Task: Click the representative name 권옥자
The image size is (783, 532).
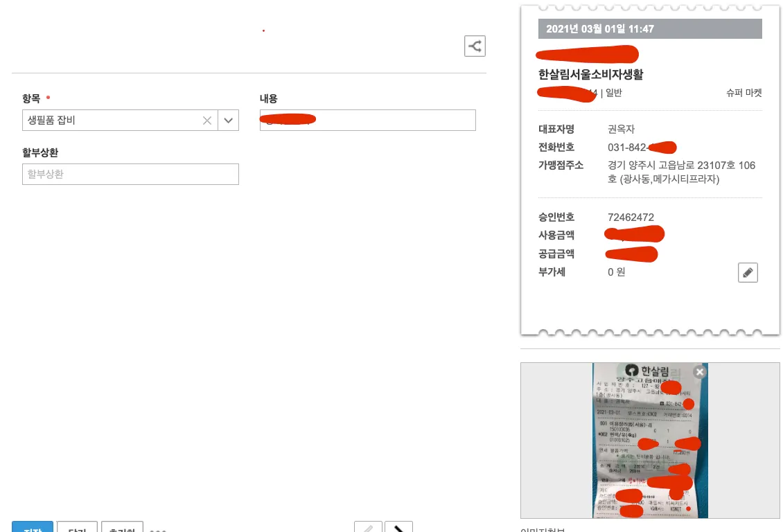Action: 621,130
